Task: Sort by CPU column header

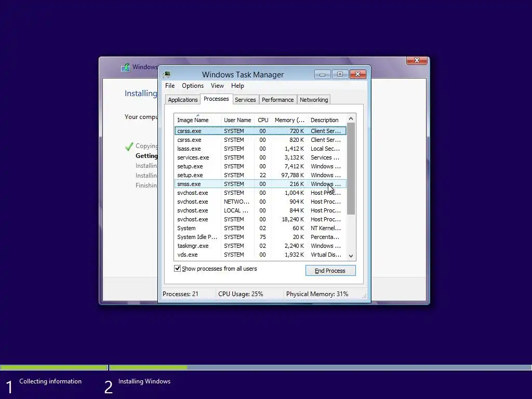Action: [263, 120]
